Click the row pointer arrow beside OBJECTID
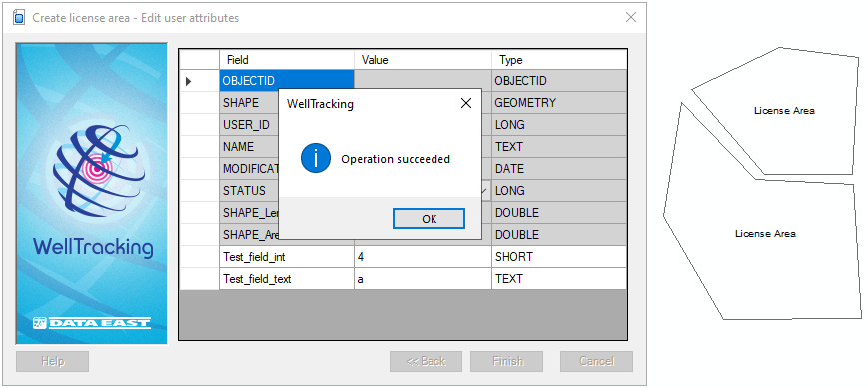 (188, 81)
